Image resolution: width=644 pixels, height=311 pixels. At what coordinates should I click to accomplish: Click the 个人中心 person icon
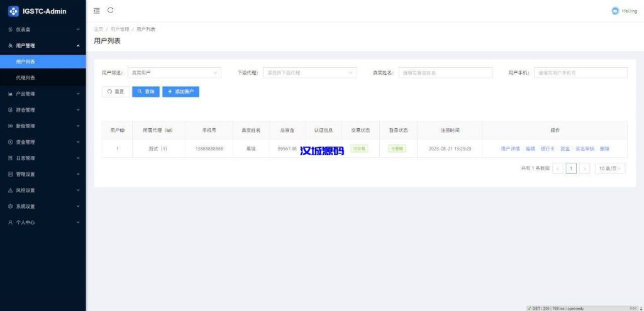[x=11, y=222]
